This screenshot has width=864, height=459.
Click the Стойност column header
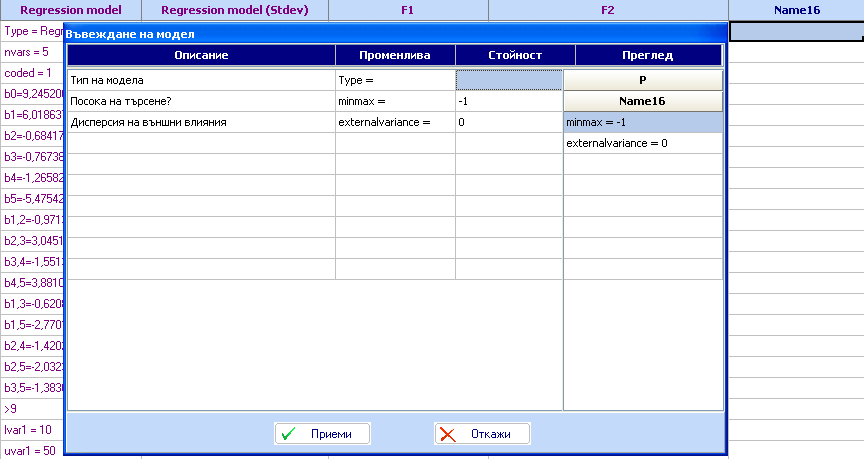click(515, 55)
